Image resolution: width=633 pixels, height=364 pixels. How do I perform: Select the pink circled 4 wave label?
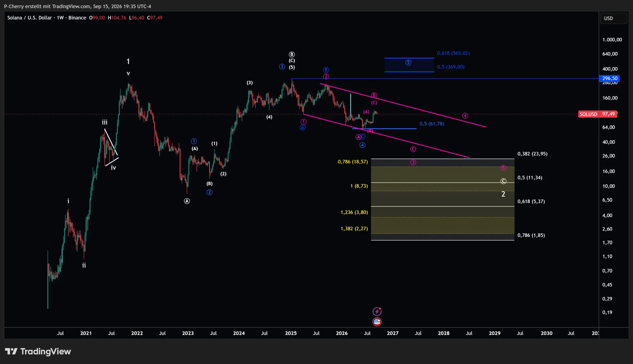465,116
